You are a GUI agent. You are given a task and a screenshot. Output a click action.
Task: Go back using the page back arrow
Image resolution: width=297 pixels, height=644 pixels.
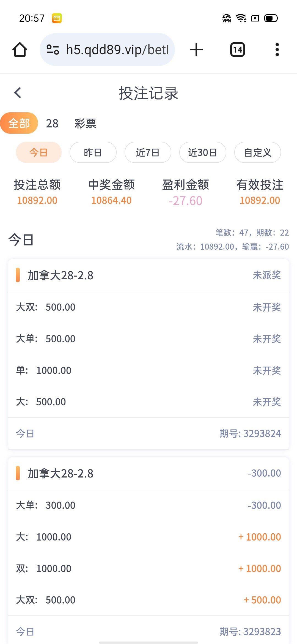(18, 93)
